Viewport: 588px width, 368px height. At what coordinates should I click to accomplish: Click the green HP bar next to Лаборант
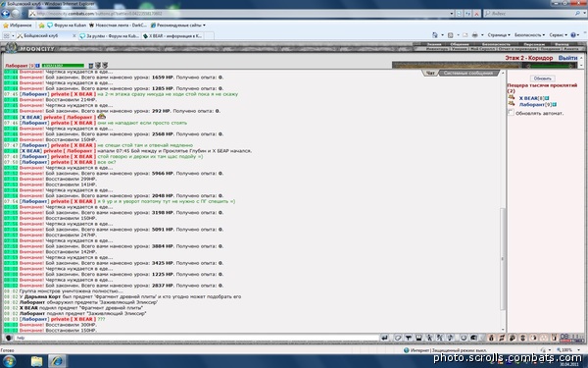[x=63, y=66]
